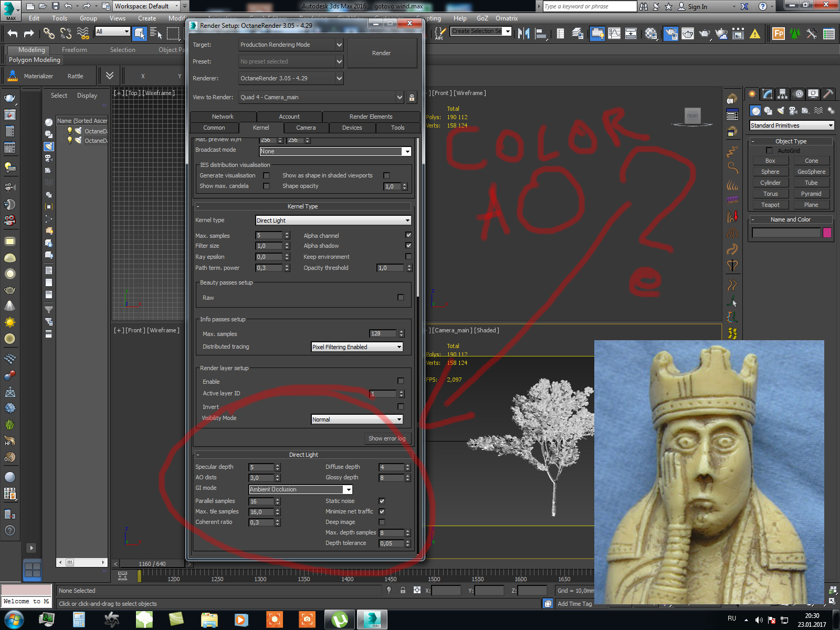Click the binoculars search icon

point(644,6)
